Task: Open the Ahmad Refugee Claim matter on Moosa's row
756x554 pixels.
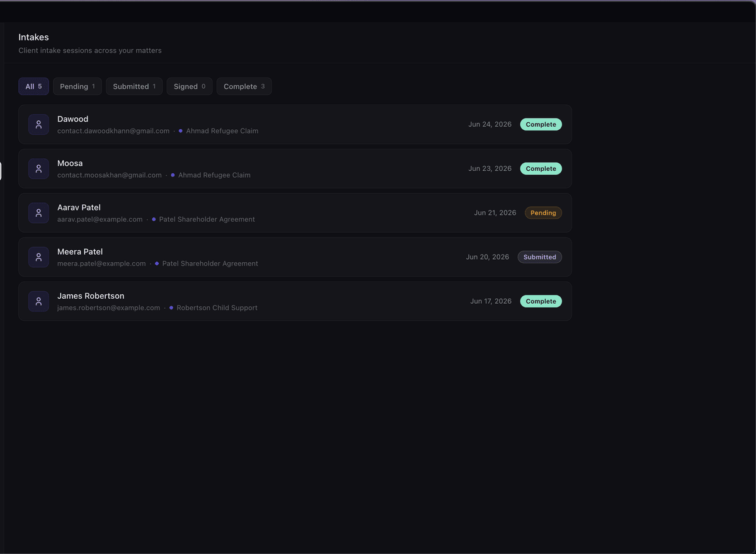Action: (x=214, y=175)
